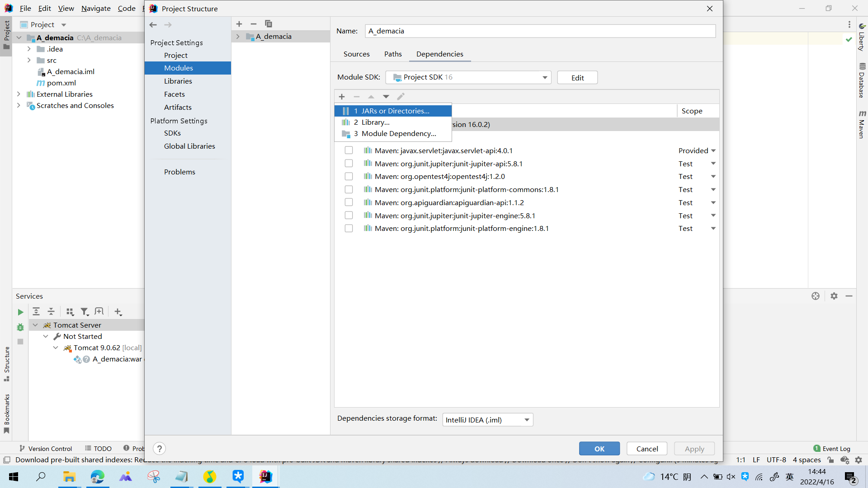Select Module Dependency... menu entry
Screen dimensions: 868x488
tap(393, 133)
